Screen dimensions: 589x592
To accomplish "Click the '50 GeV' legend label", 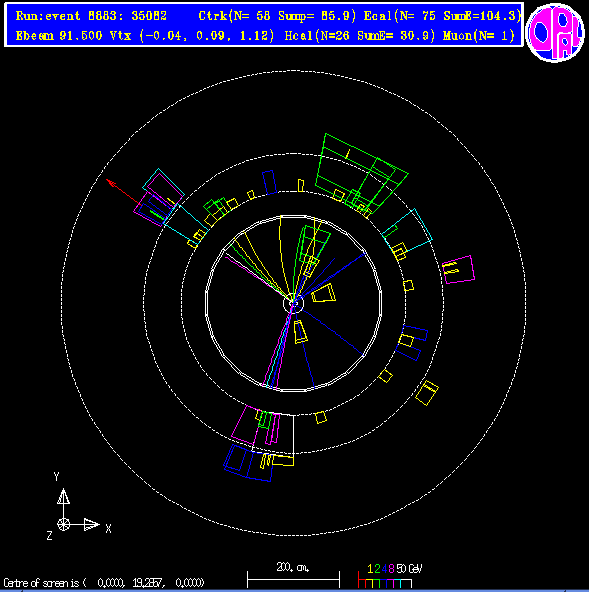I will pyautogui.click(x=409, y=569).
